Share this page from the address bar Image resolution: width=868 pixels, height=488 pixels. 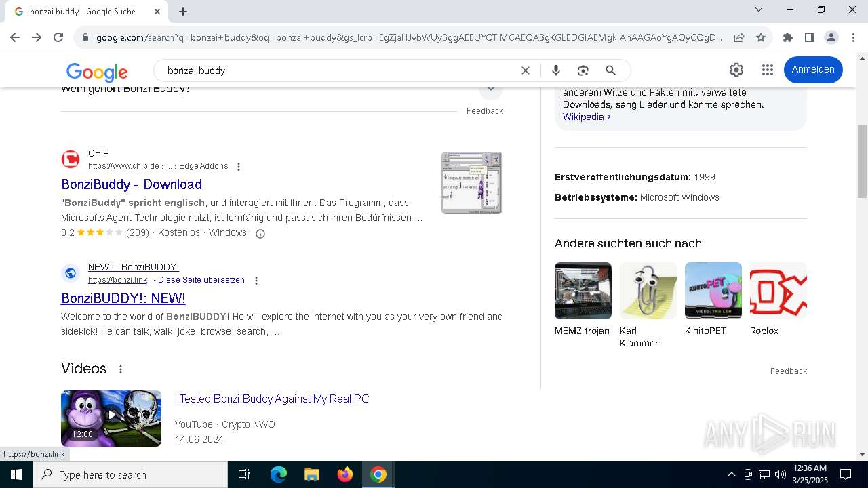[x=739, y=38]
